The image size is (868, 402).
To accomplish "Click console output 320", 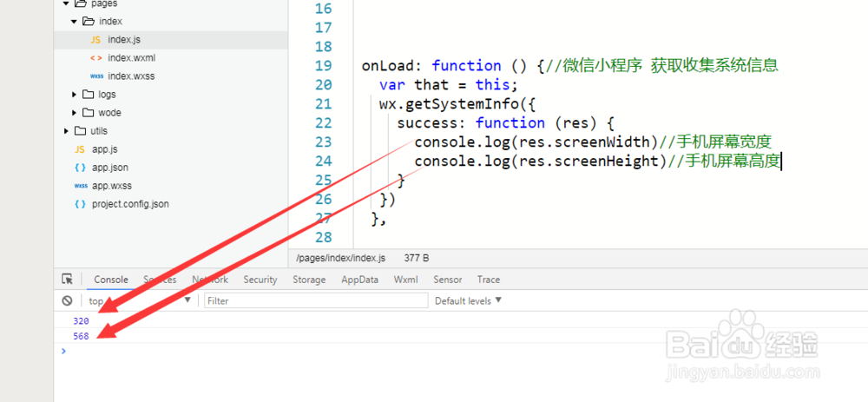I will pos(81,321).
